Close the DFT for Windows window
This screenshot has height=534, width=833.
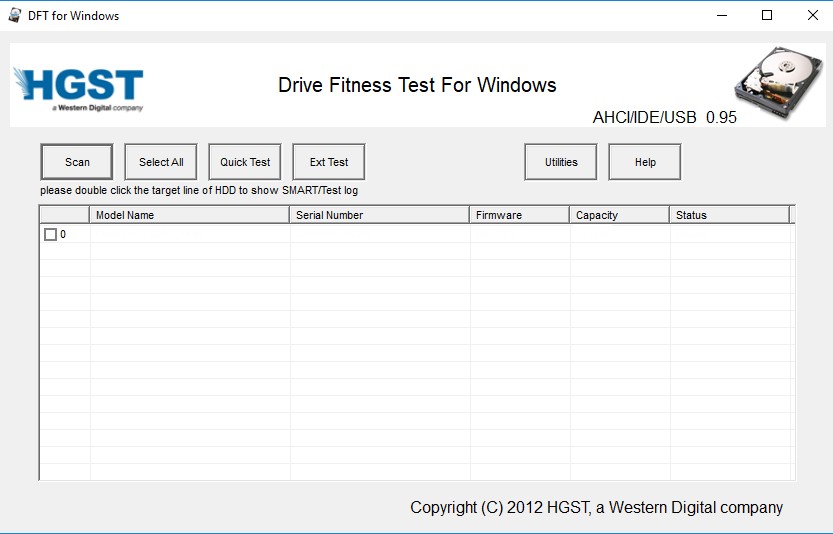[812, 15]
